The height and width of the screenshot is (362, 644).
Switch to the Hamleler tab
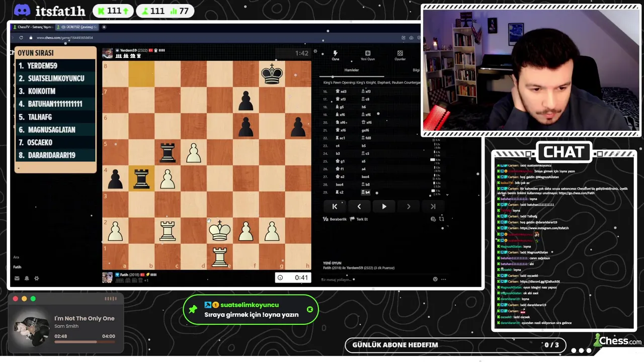(x=351, y=70)
